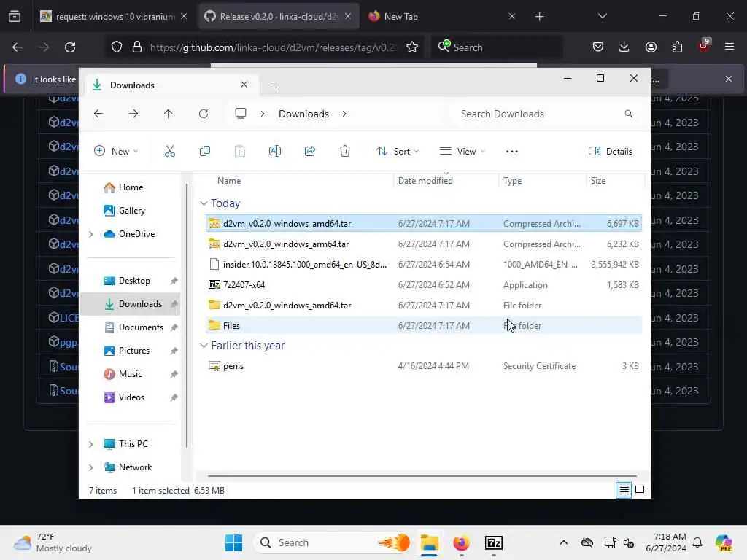Bookmark this page with the star icon
The height and width of the screenshot is (560, 747).
[x=412, y=47]
